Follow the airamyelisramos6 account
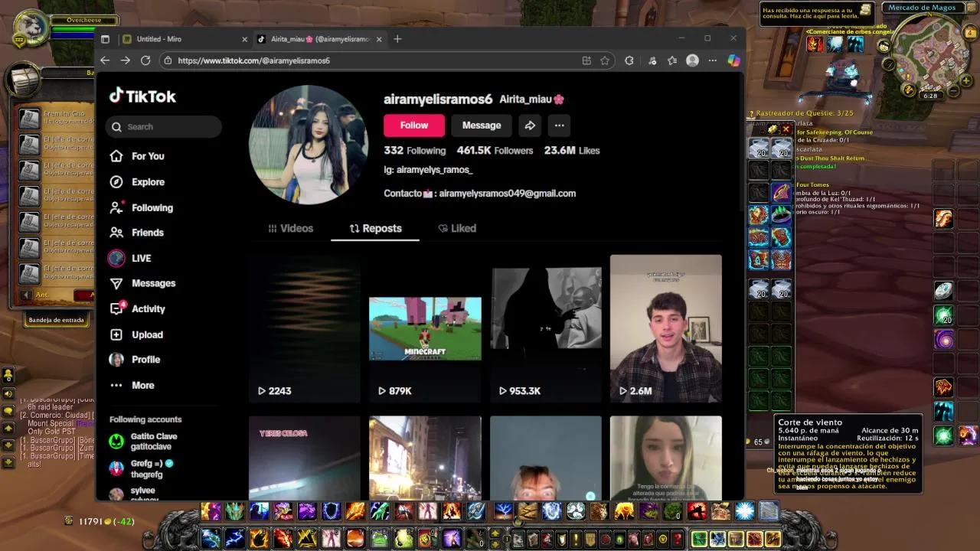This screenshot has width=980, height=551. click(413, 126)
